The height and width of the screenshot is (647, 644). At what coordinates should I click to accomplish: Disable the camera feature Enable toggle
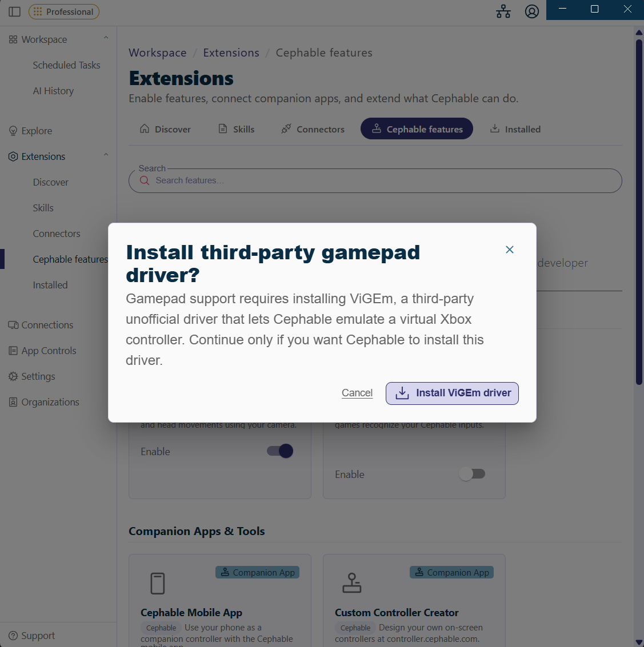(280, 451)
